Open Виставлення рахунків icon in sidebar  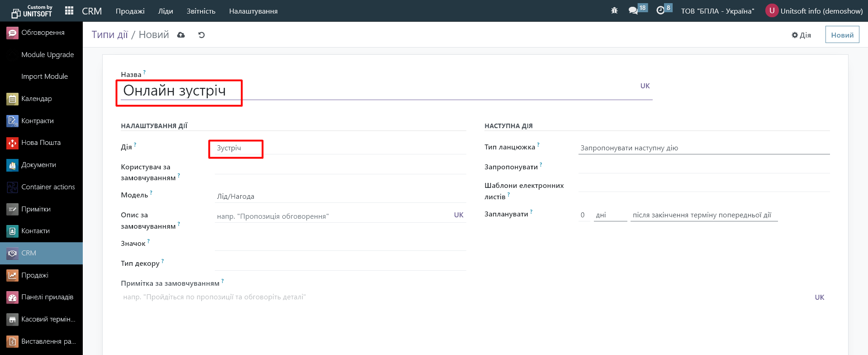[12, 341]
